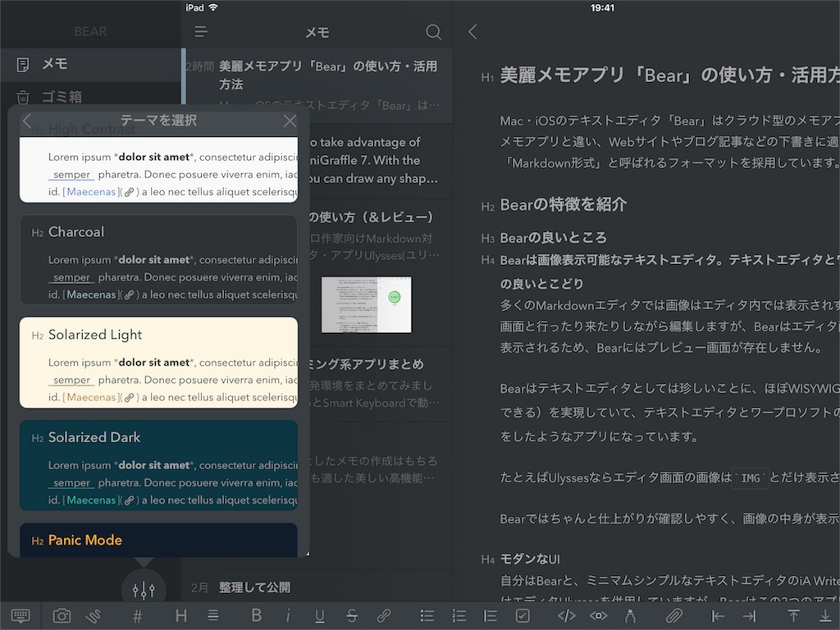Go back in theme selection popover

[x=27, y=121]
